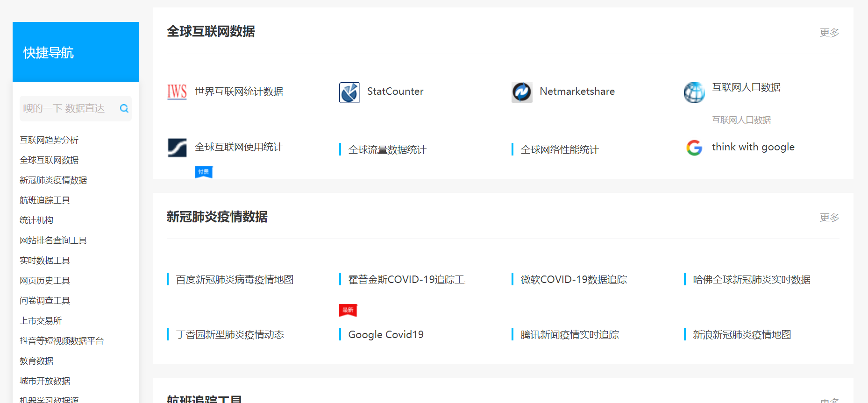Screen dimensions: 868x403
Task: Open 百度新冠肺炎病毒疫情地图 link
Action: point(235,280)
